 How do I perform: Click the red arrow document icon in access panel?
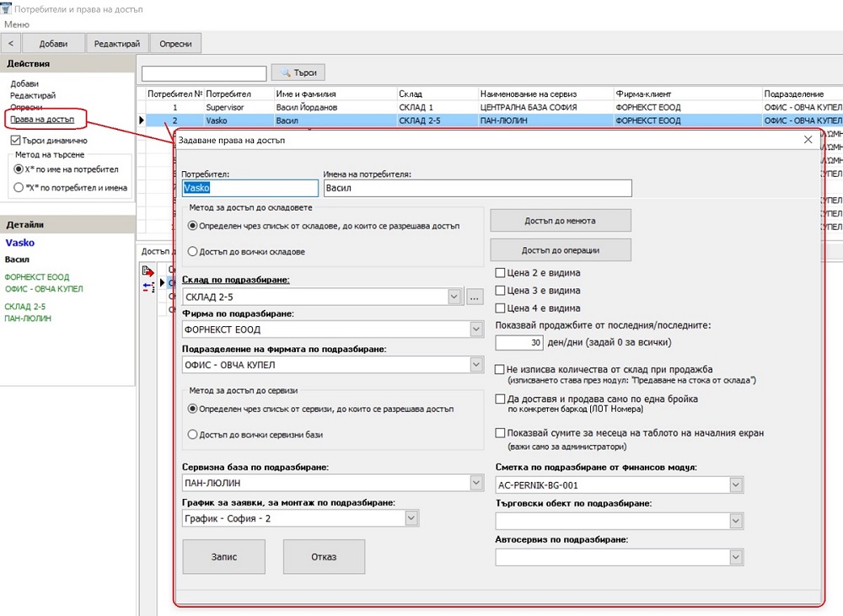click(x=148, y=271)
